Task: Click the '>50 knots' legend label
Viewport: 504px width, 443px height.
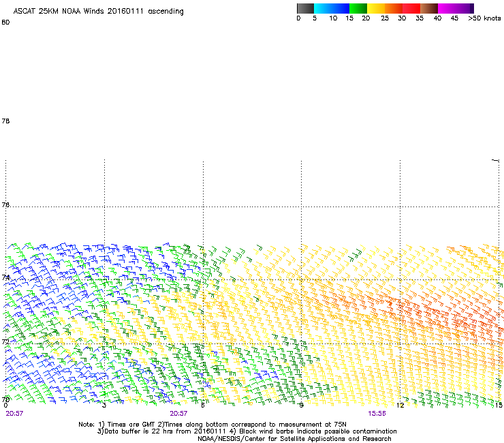Action: [x=484, y=18]
